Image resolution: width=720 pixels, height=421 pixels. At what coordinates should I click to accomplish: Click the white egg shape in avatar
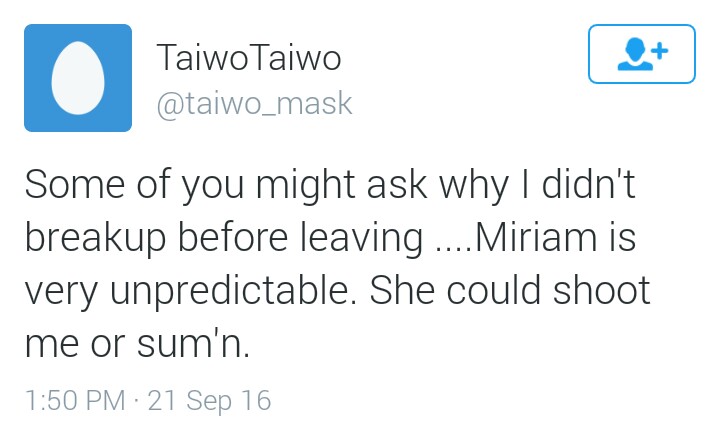point(78,78)
